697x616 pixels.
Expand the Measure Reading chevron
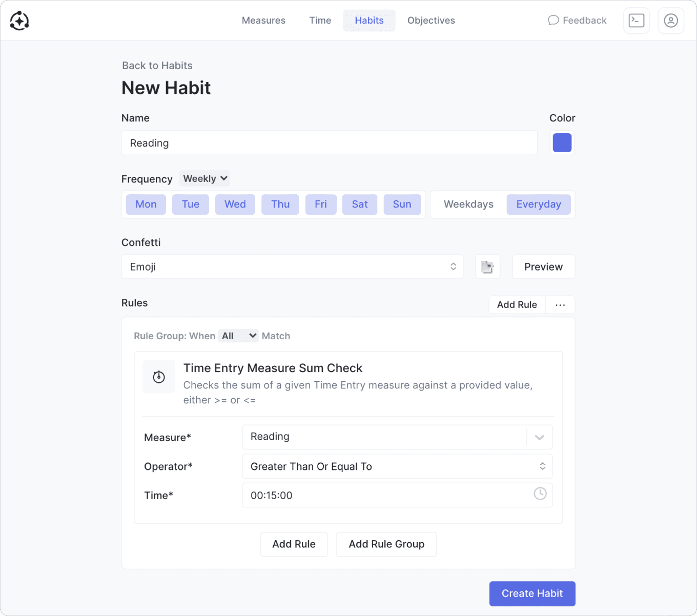pyautogui.click(x=539, y=437)
